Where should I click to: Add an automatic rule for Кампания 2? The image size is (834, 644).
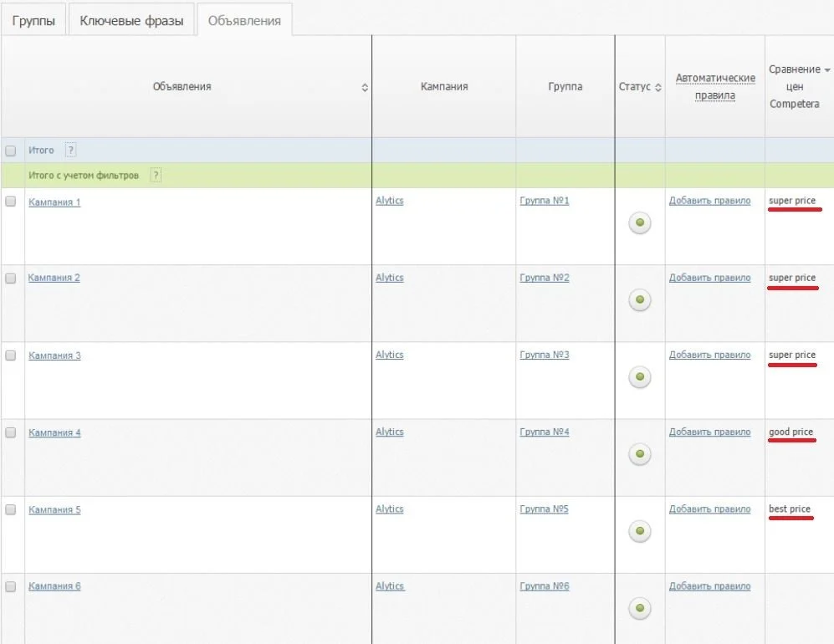[710, 278]
